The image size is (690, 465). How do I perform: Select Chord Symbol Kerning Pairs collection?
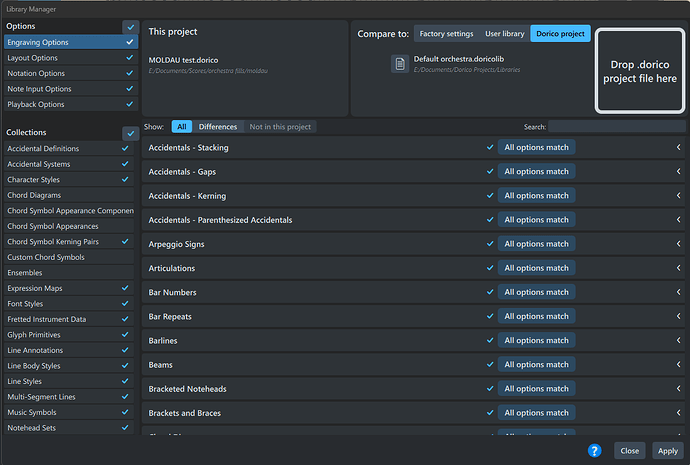pos(69,242)
